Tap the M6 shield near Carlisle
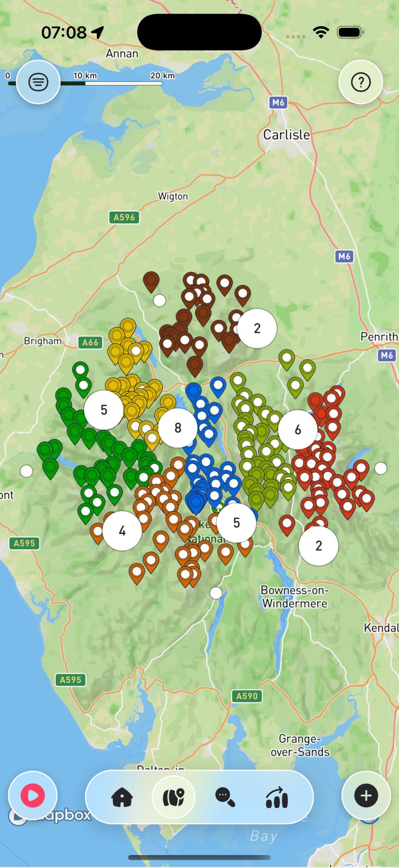399x868 pixels. (278, 102)
